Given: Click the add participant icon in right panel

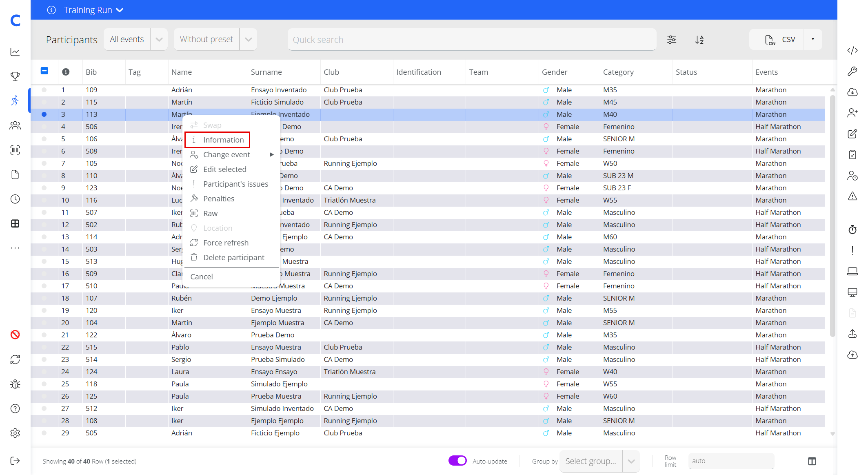Looking at the screenshot, I should [852, 113].
